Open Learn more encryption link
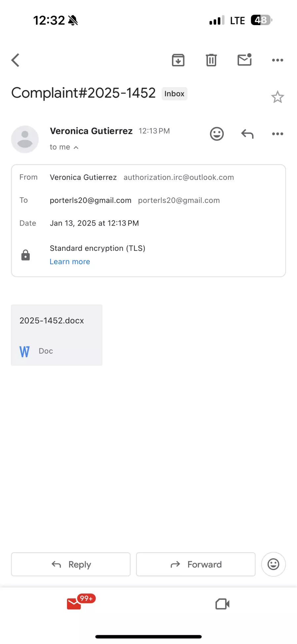The height and width of the screenshot is (644, 297). pyautogui.click(x=70, y=262)
